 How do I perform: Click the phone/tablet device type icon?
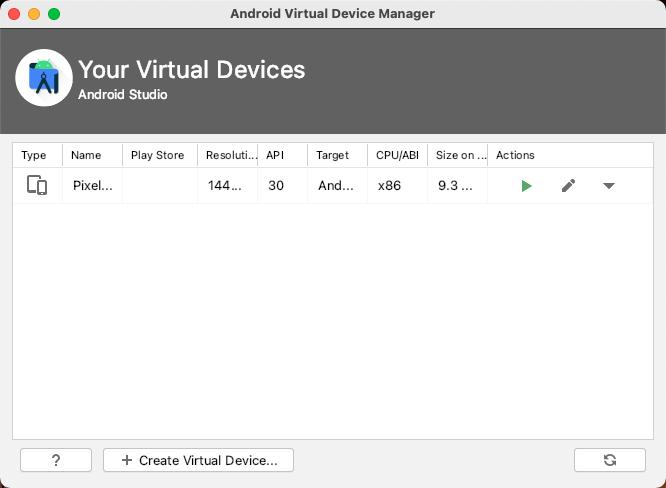click(x=37, y=185)
